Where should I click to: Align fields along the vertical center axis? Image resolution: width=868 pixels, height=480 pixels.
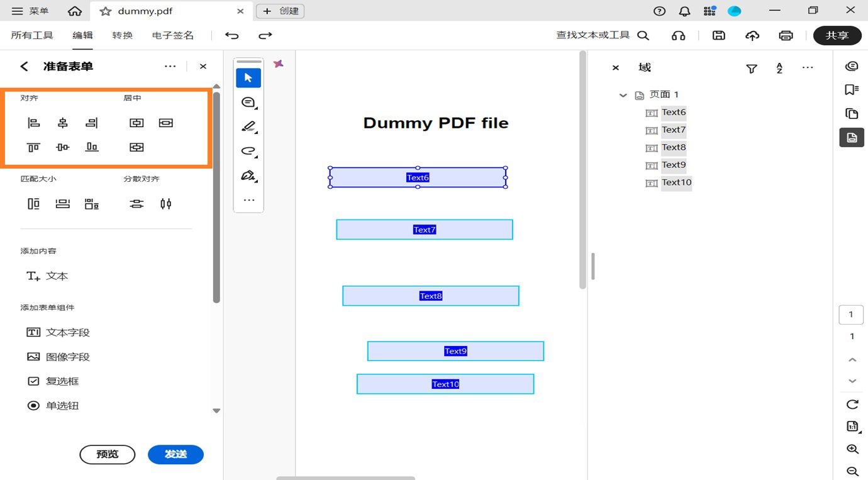62,123
